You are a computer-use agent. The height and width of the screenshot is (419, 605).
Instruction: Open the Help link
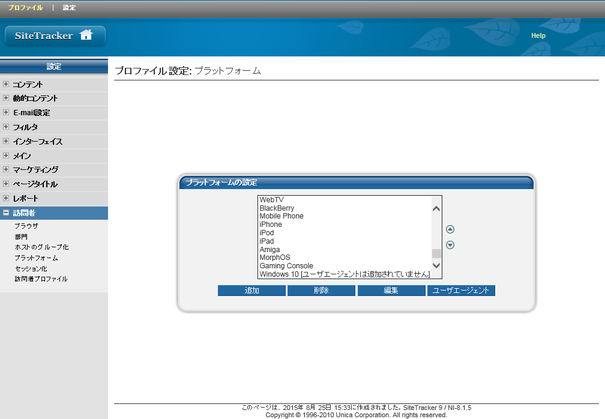click(538, 35)
